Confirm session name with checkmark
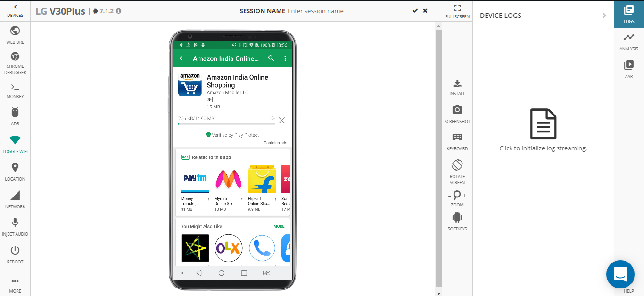The image size is (644, 296). tap(415, 11)
